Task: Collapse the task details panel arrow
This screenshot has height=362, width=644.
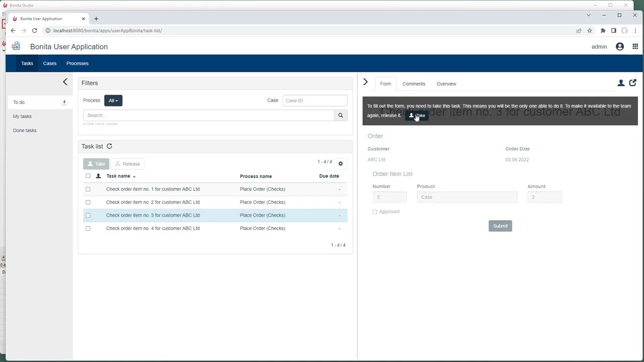Action: [x=366, y=82]
